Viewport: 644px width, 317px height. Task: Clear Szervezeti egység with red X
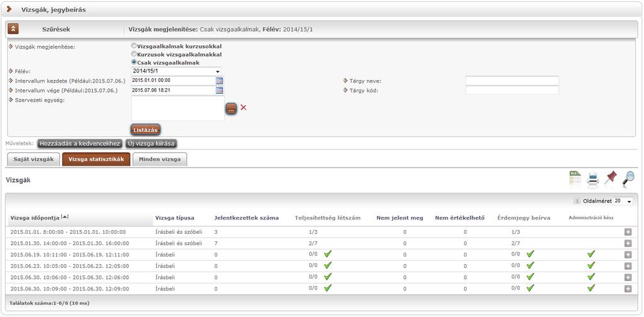pyautogui.click(x=243, y=108)
